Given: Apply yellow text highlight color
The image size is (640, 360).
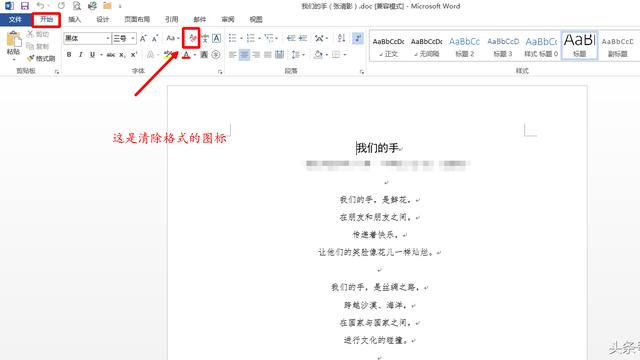Looking at the screenshot, I should click(168, 55).
